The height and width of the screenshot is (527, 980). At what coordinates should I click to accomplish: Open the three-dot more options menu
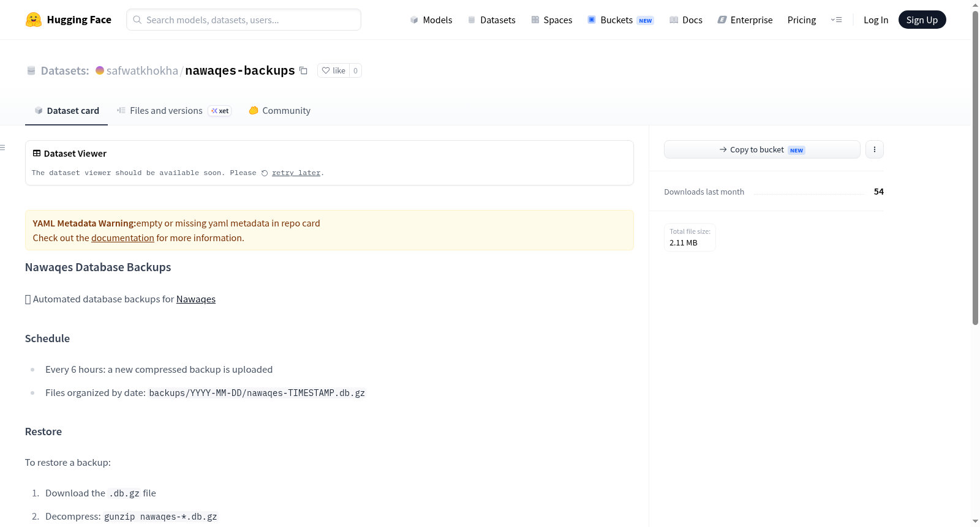click(875, 149)
